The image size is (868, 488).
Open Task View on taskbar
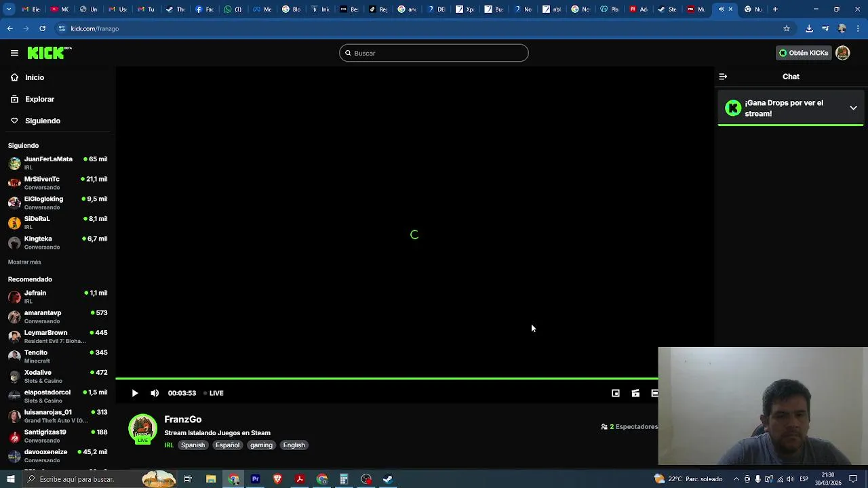188,479
